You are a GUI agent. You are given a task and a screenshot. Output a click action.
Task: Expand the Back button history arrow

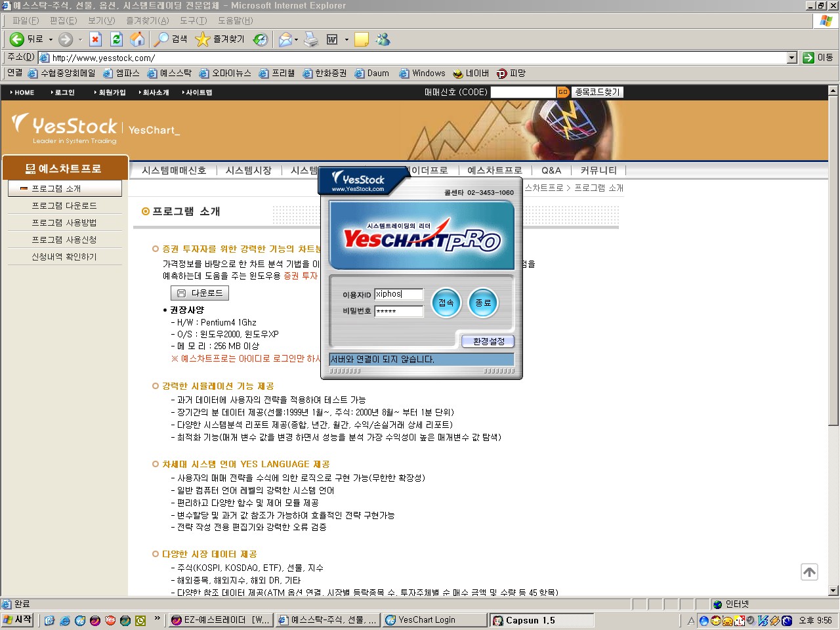(51, 39)
